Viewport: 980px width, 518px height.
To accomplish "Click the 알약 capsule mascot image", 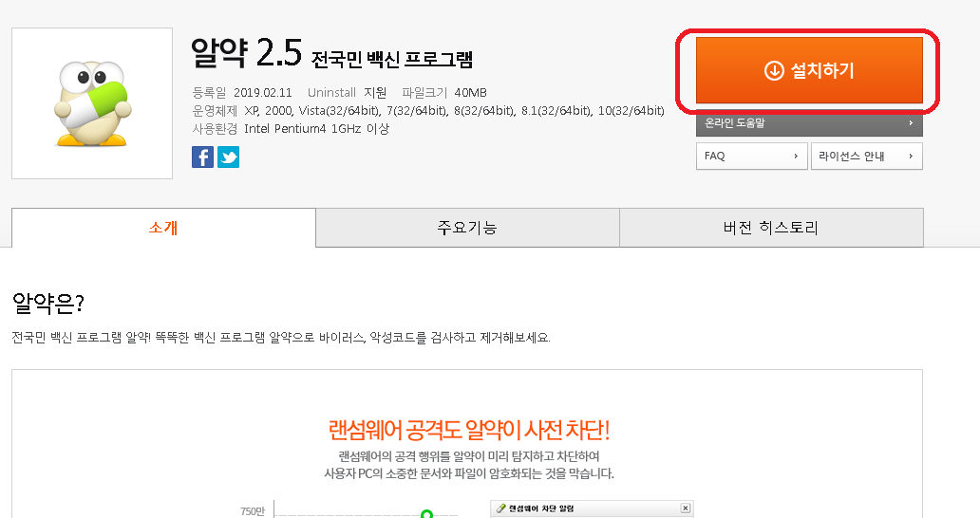I will tap(92, 103).
